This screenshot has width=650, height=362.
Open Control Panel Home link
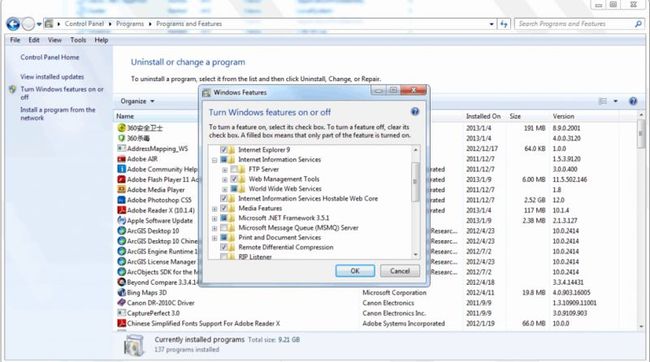point(50,57)
